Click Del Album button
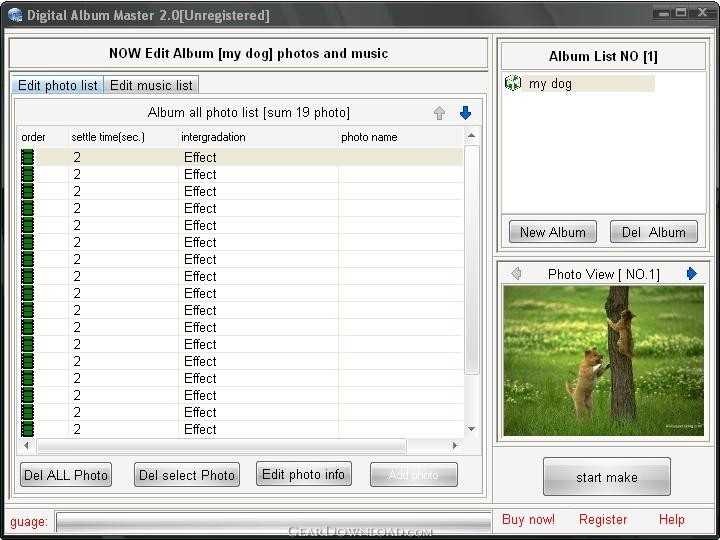The width and height of the screenshot is (720, 540). tap(653, 232)
